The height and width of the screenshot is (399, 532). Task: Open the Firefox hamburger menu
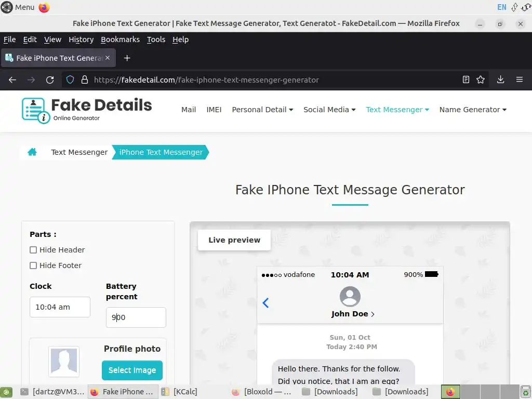tap(520, 79)
